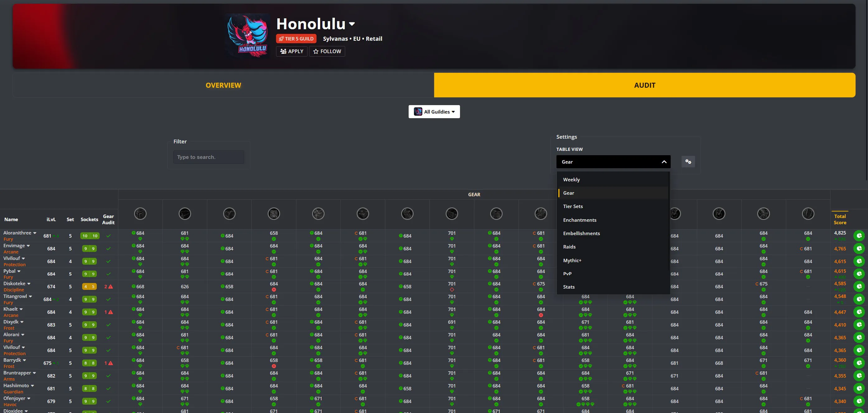Choose Weekly from the table view list
This screenshot has height=413, width=868.
click(612, 180)
